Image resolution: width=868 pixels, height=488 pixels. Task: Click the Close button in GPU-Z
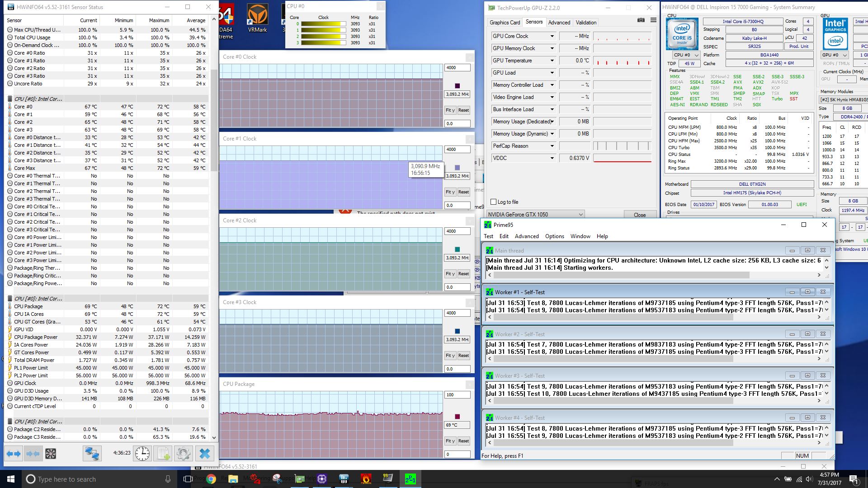(639, 215)
